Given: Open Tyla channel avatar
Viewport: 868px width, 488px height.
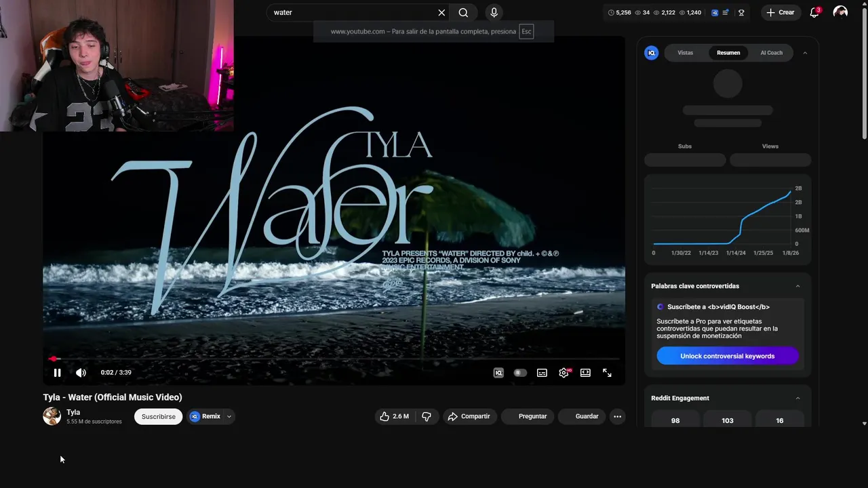Looking at the screenshot, I should click(x=52, y=416).
